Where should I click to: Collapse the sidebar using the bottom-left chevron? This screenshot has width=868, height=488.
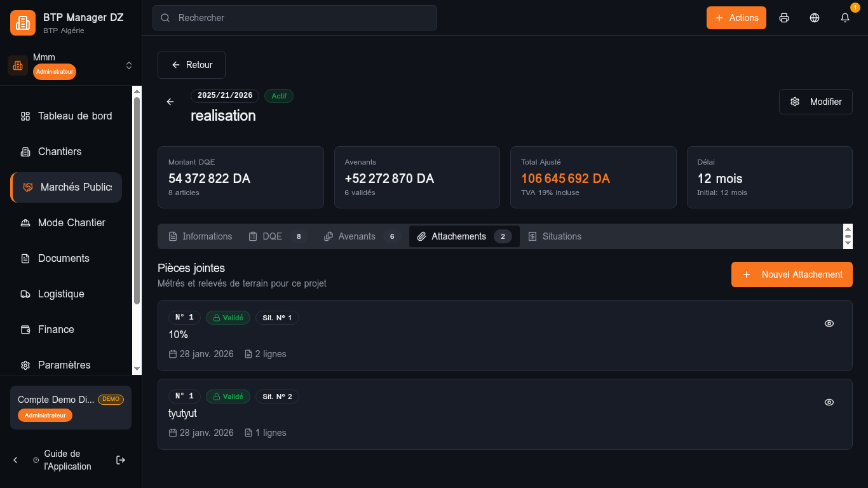click(x=15, y=459)
